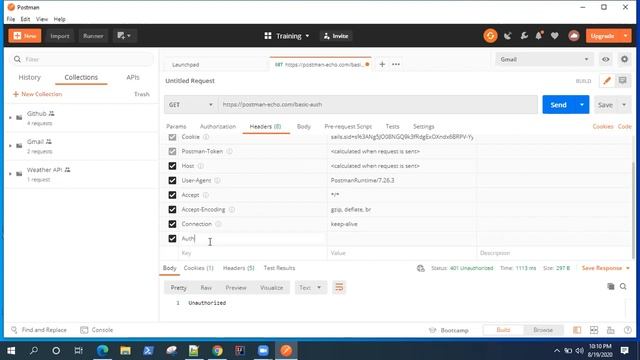The height and width of the screenshot is (360, 640).
Task: Open the Gmail environment dropdown
Action: coord(544,60)
